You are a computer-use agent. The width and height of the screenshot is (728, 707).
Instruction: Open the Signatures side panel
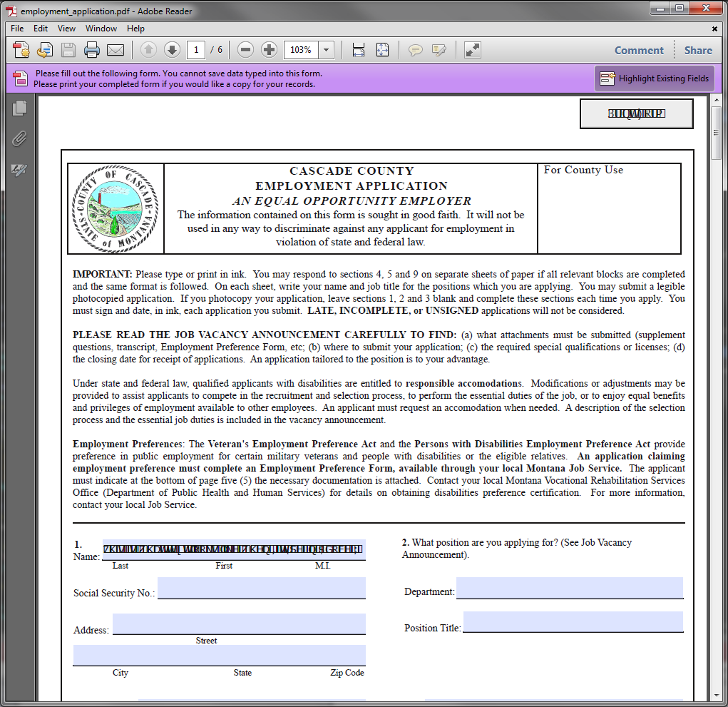click(x=19, y=170)
